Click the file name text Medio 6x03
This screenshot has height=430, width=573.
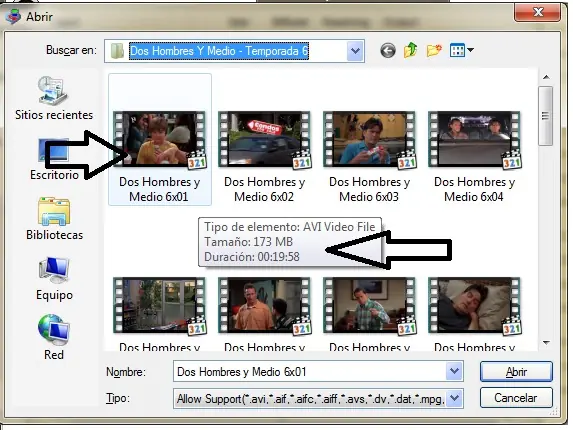pos(369,197)
